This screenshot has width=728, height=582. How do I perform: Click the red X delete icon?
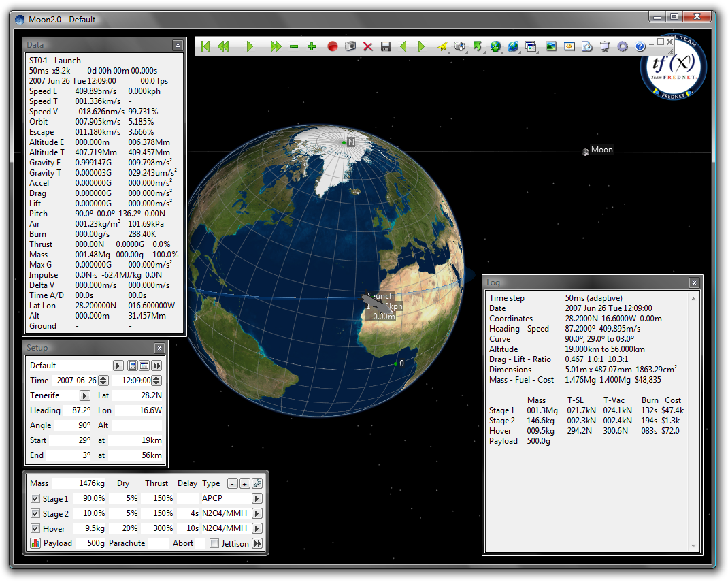click(x=367, y=46)
